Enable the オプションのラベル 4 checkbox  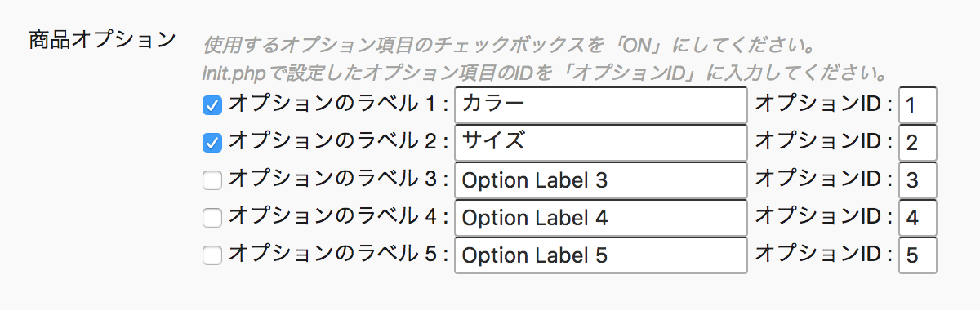click(212, 218)
